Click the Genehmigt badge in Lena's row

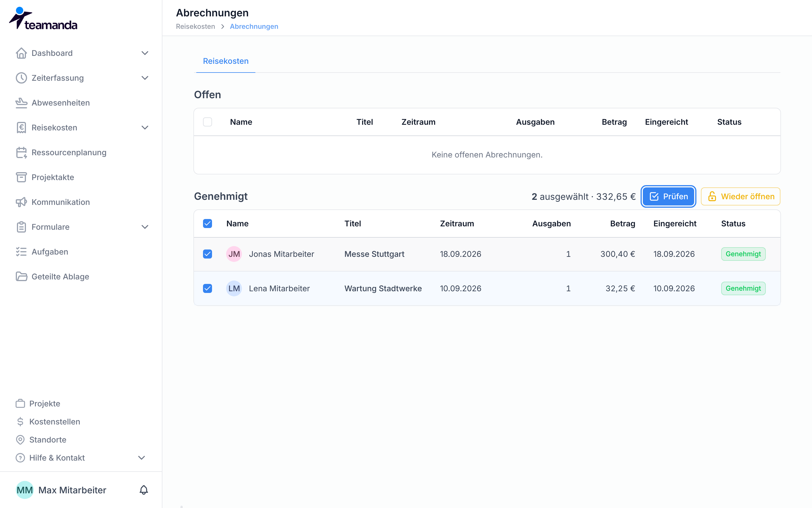pyautogui.click(x=743, y=289)
